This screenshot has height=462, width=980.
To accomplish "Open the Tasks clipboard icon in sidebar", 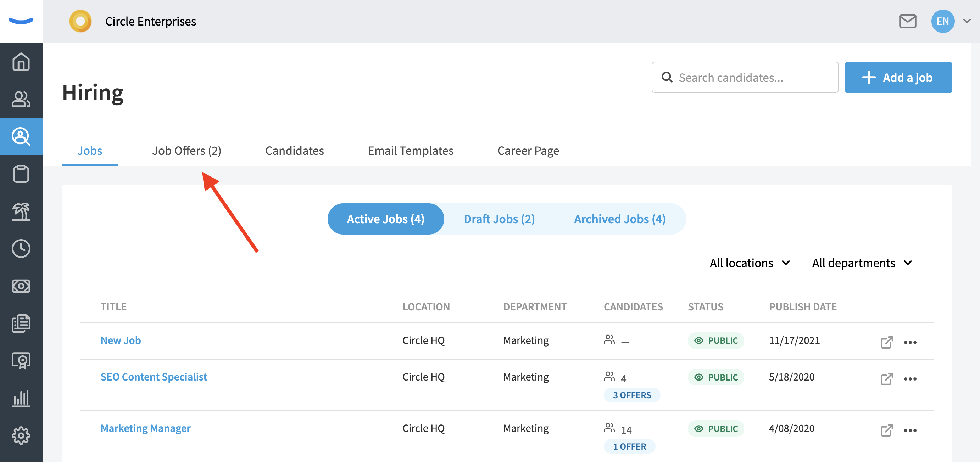I will tap(21, 173).
